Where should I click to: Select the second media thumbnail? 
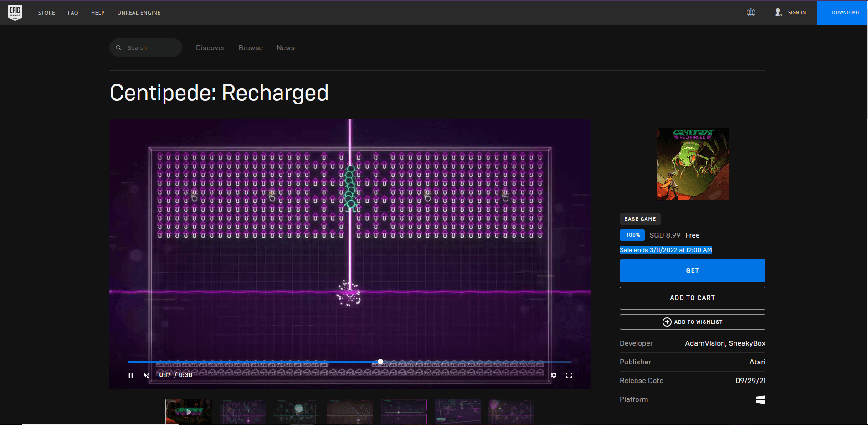pos(242,411)
